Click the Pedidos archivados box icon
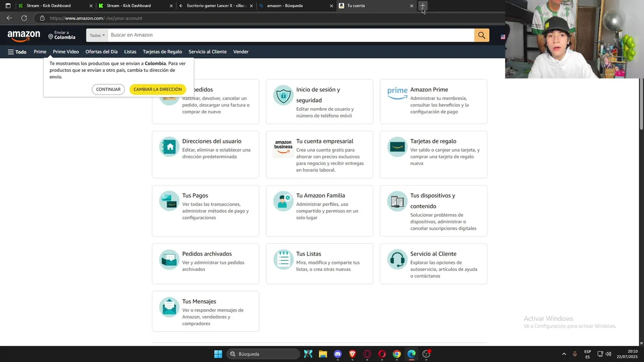644x362 pixels. (x=170, y=259)
